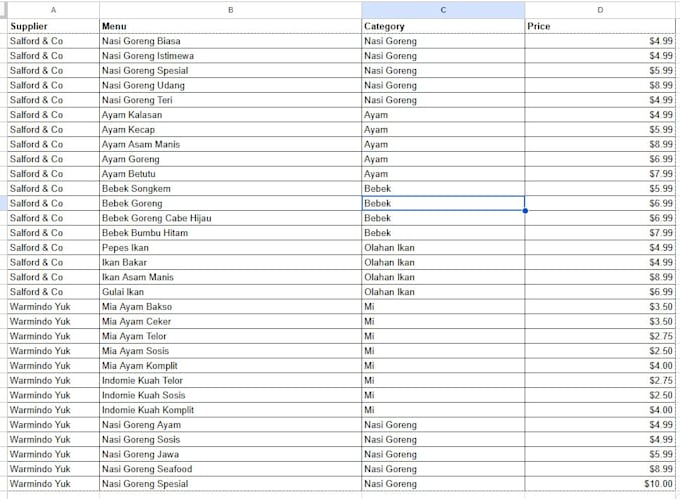Click the fill handle on the selected cell
The width and height of the screenshot is (680, 499).
coord(525,211)
